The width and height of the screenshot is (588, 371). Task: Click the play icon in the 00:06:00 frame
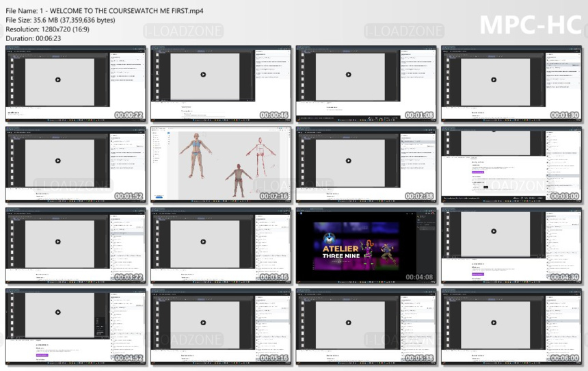click(x=494, y=322)
